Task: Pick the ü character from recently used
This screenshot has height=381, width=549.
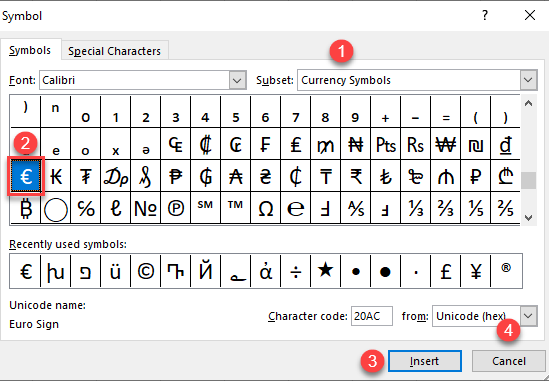Action: pos(116,271)
